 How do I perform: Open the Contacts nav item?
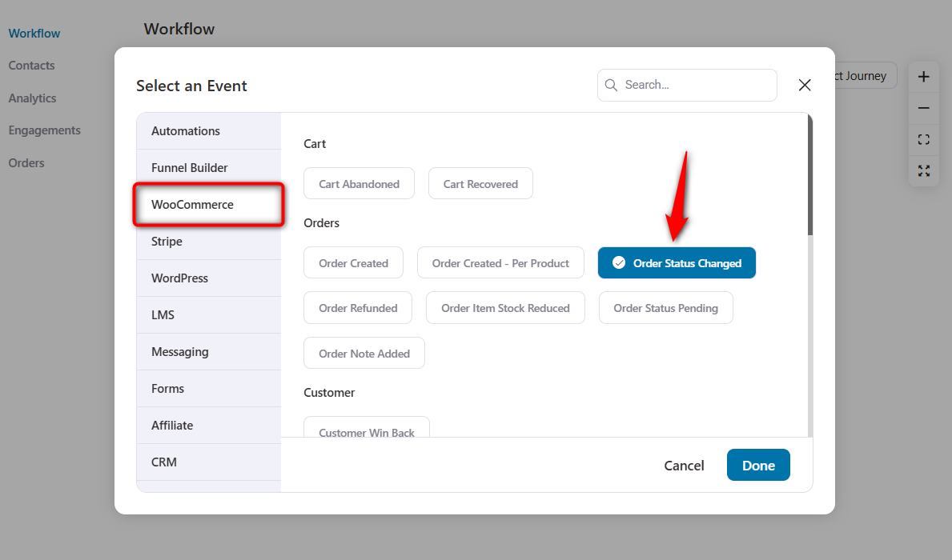point(31,66)
